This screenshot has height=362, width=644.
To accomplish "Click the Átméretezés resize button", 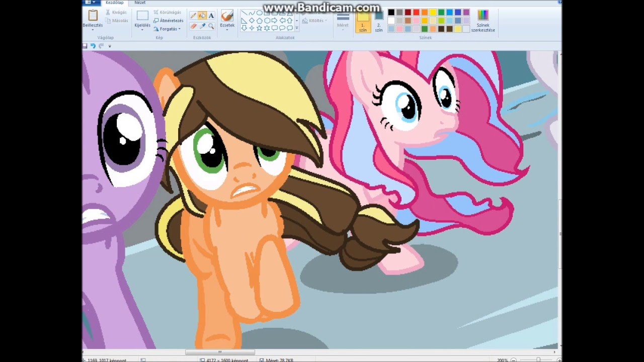I will (168, 21).
